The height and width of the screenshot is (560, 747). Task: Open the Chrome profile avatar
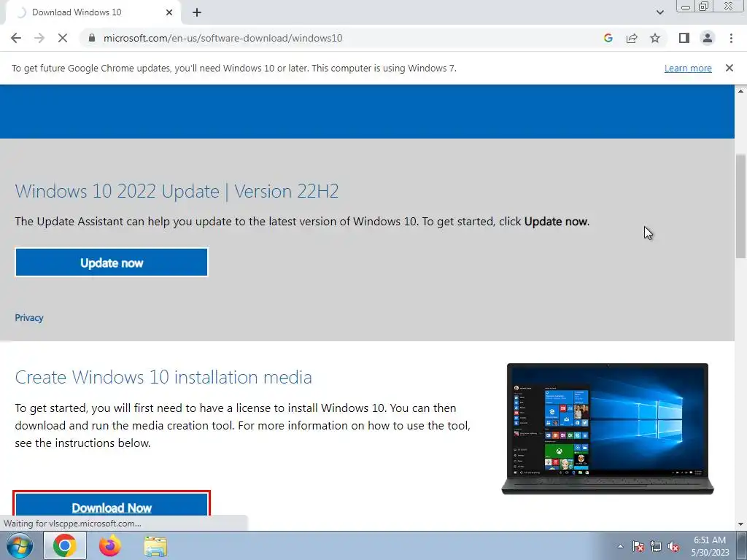[708, 38]
